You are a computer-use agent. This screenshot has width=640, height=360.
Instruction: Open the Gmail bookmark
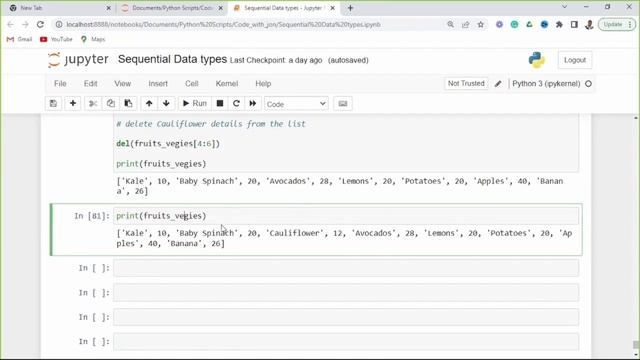pos(20,39)
